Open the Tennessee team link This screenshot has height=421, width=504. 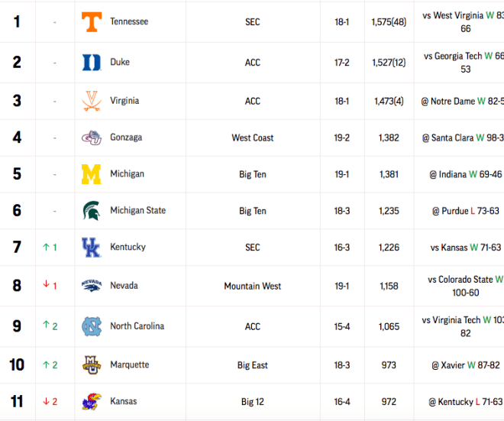pyautogui.click(x=129, y=21)
